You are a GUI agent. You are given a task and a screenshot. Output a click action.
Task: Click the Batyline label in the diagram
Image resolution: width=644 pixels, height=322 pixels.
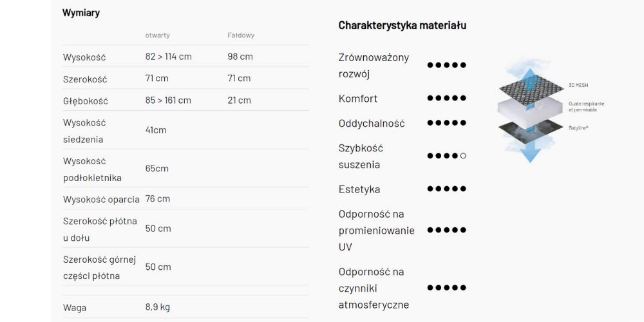[578, 128]
